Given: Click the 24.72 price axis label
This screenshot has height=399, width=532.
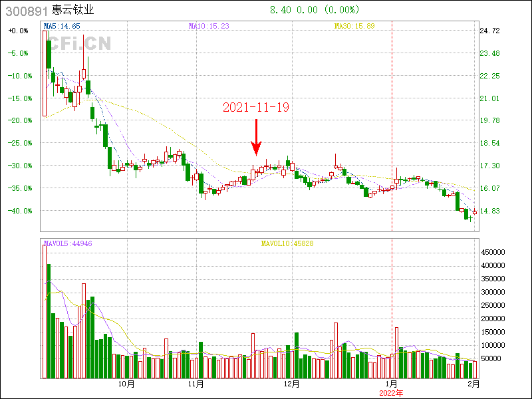Looking at the screenshot, I should [489, 31].
